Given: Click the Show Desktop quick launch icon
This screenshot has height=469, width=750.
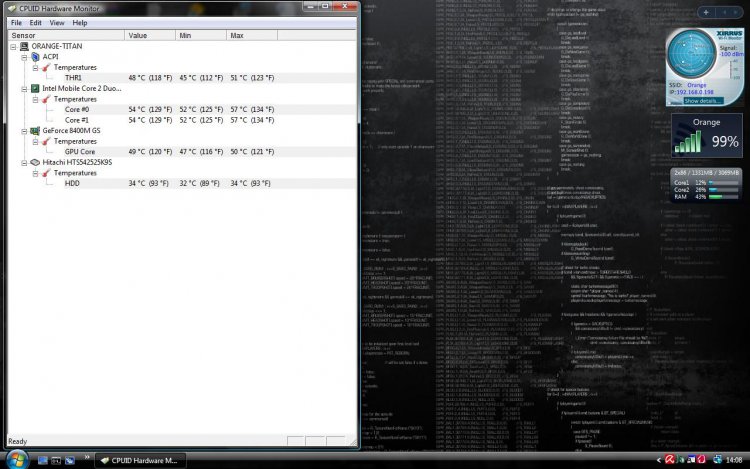Looking at the screenshot, I should [43, 460].
